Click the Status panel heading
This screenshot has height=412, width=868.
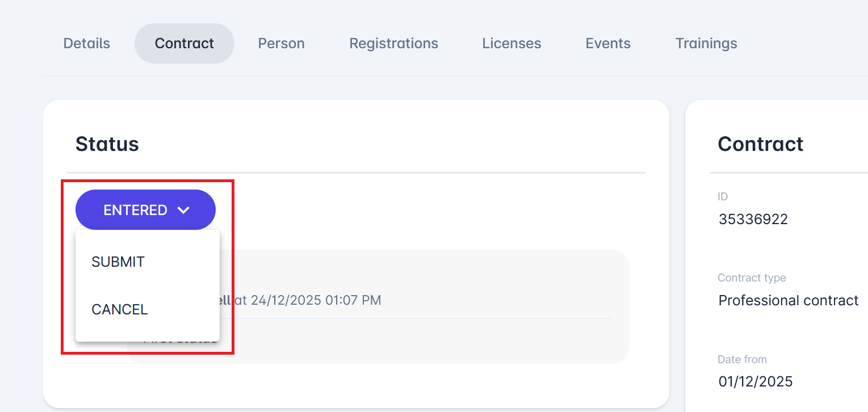point(107,144)
